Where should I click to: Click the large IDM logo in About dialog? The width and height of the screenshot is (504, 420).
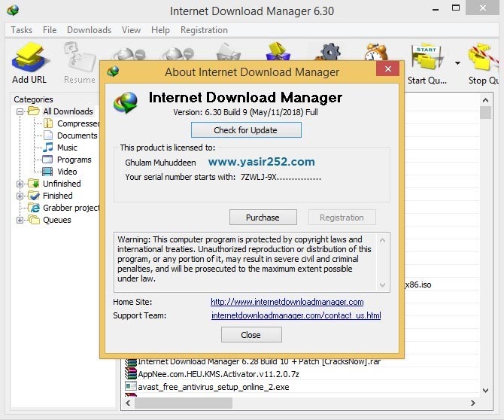tap(126, 102)
